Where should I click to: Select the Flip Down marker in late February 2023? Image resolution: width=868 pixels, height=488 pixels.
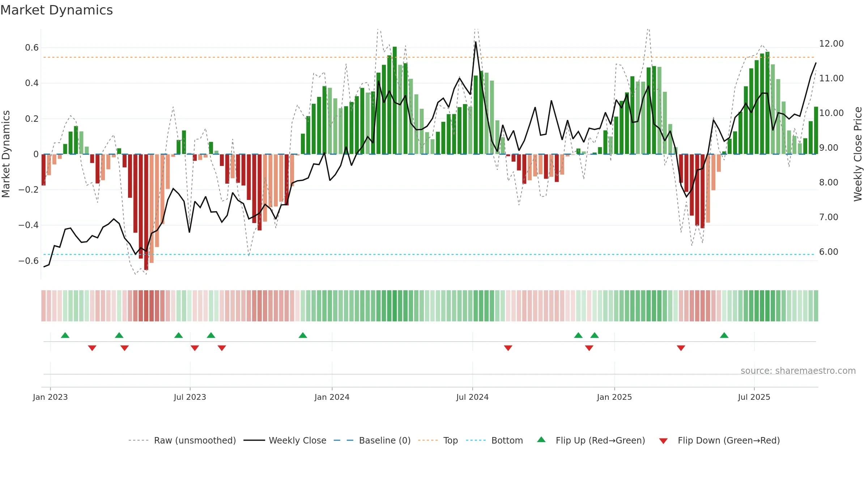(x=92, y=348)
